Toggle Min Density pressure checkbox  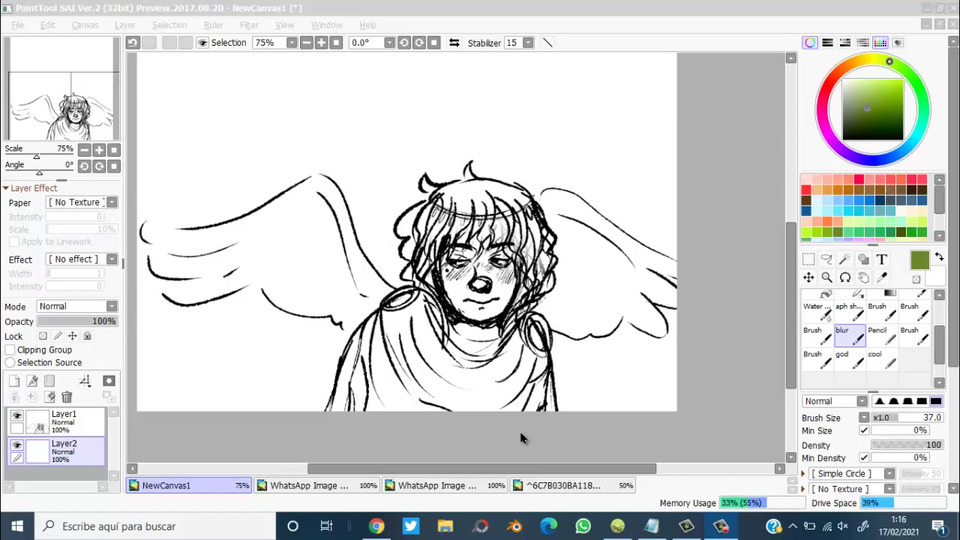pos(864,458)
